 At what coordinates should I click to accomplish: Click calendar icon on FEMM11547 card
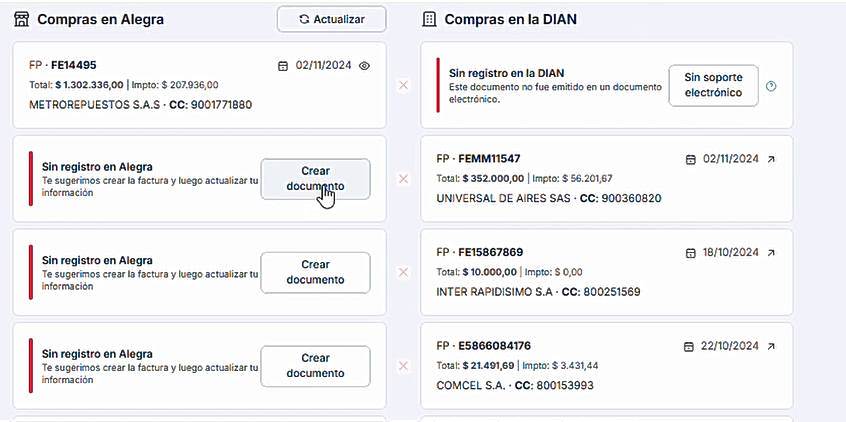click(x=690, y=159)
